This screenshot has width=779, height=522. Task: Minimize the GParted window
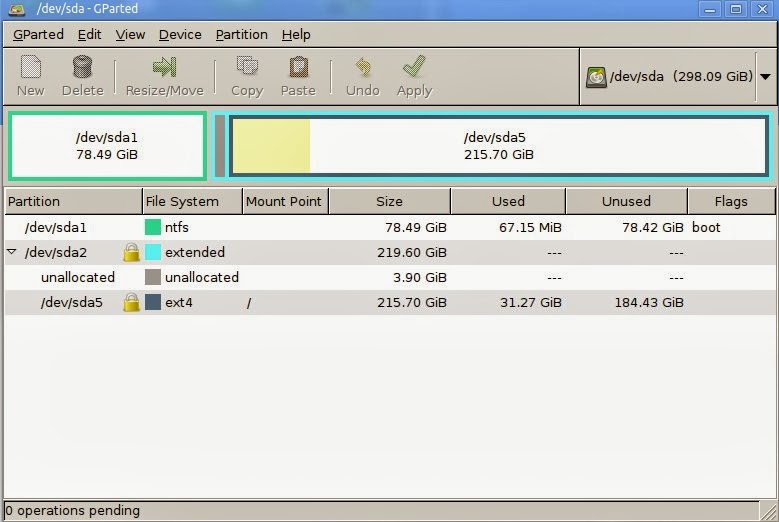pos(710,9)
